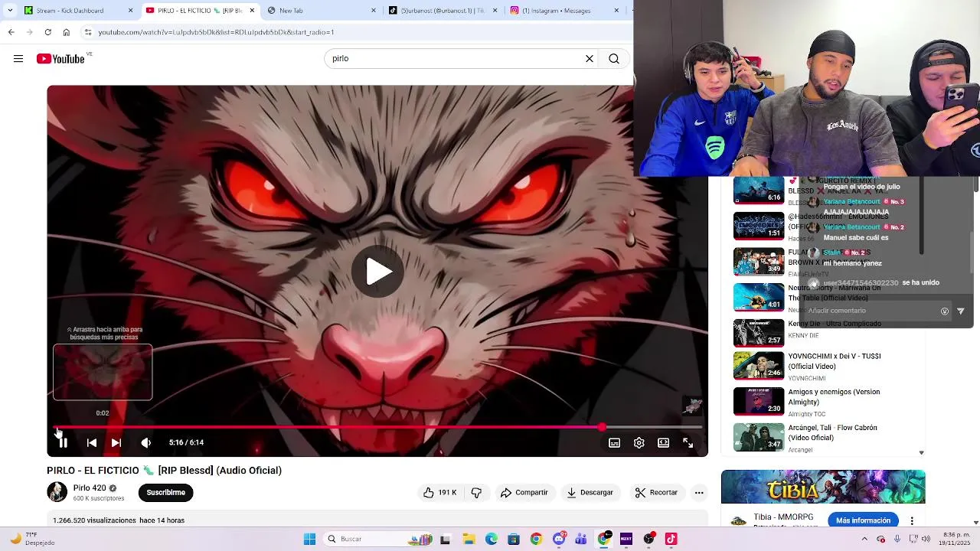Open the Neutro Shorty Mariwana thumbnail

(759, 297)
